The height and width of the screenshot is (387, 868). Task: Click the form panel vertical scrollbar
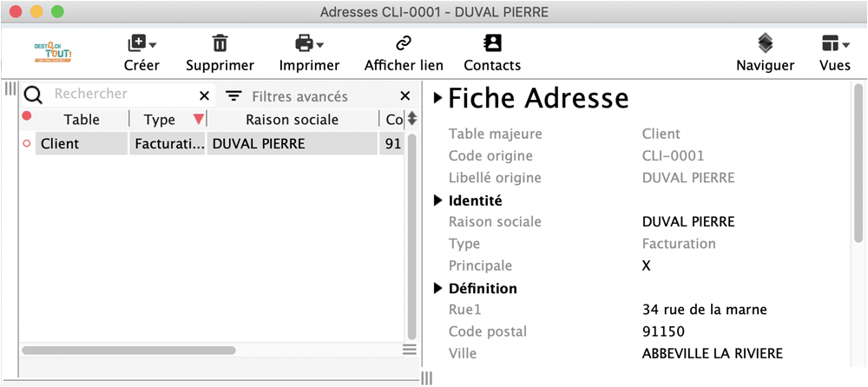[x=858, y=163]
